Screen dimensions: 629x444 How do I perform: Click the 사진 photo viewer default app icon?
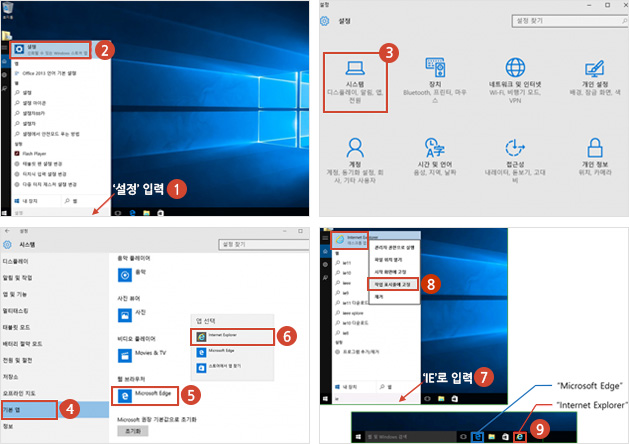125,315
